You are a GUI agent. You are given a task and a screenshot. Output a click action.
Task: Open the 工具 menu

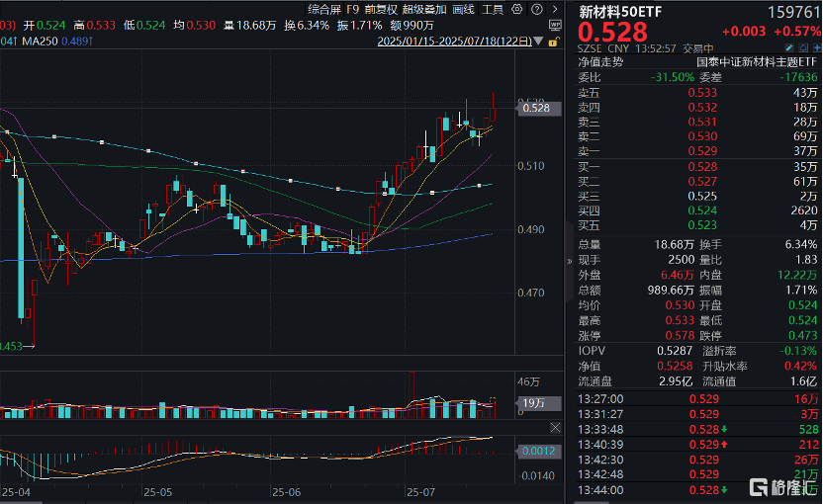click(x=493, y=9)
